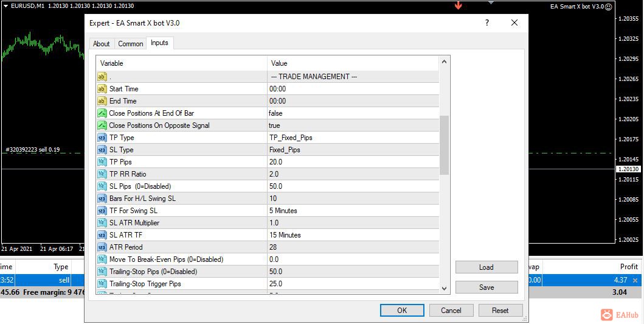Reset the inputs to defaults

point(500,311)
